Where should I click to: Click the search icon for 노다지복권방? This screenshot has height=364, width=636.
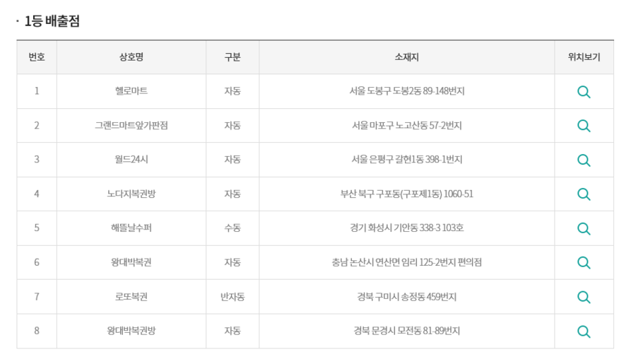584,194
